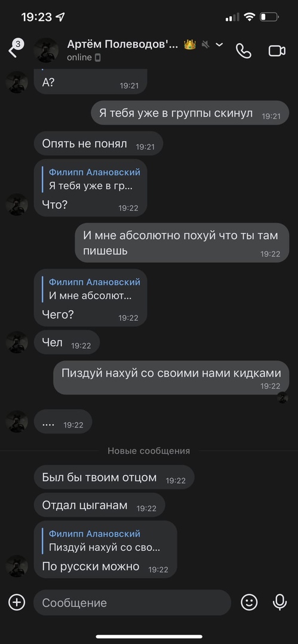Focus the Сообщение message input field
Image resolution: width=298 pixels, height=644 pixels.
click(x=132, y=602)
